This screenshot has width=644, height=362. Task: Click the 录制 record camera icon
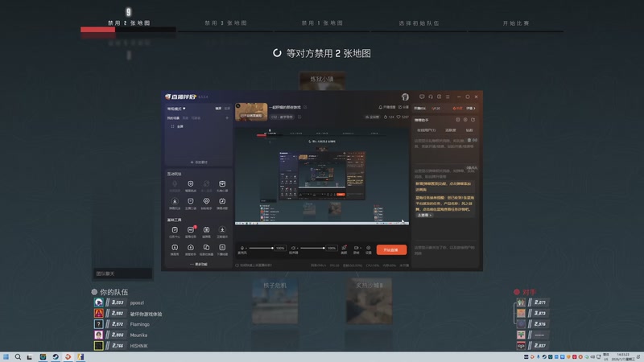pyautogui.click(x=356, y=248)
